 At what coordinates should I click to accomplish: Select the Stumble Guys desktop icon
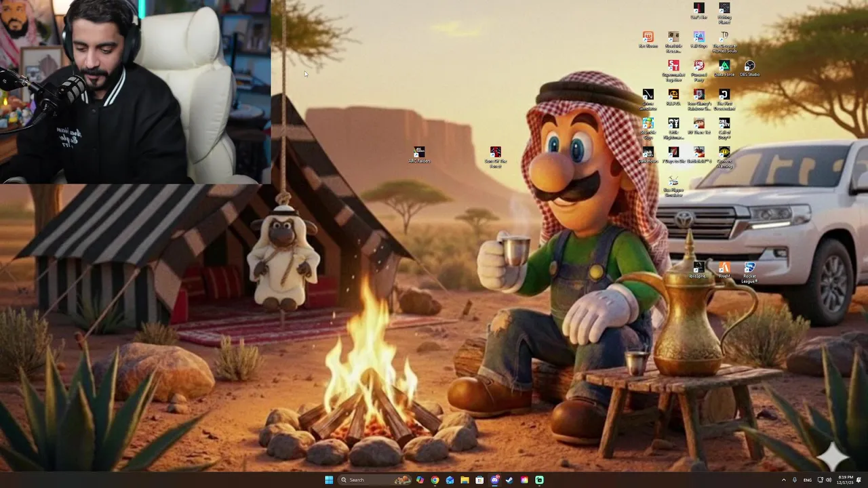648,128
